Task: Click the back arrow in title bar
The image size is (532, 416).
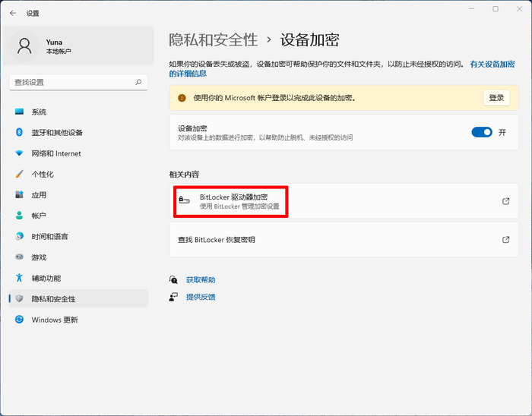Action: 13,13
